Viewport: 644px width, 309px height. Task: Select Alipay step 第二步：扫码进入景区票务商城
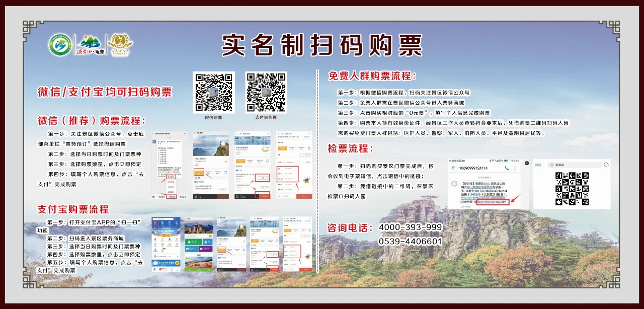click(x=85, y=238)
